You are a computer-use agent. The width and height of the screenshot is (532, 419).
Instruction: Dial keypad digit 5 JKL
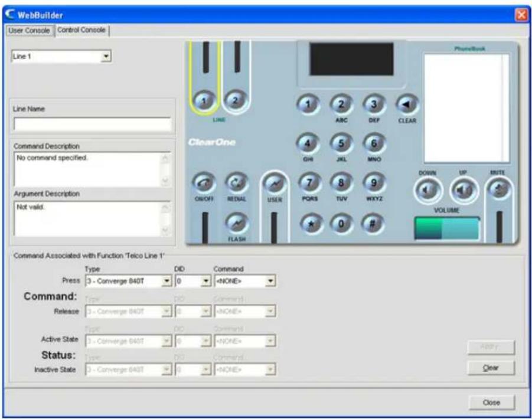(x=341, y=143)
